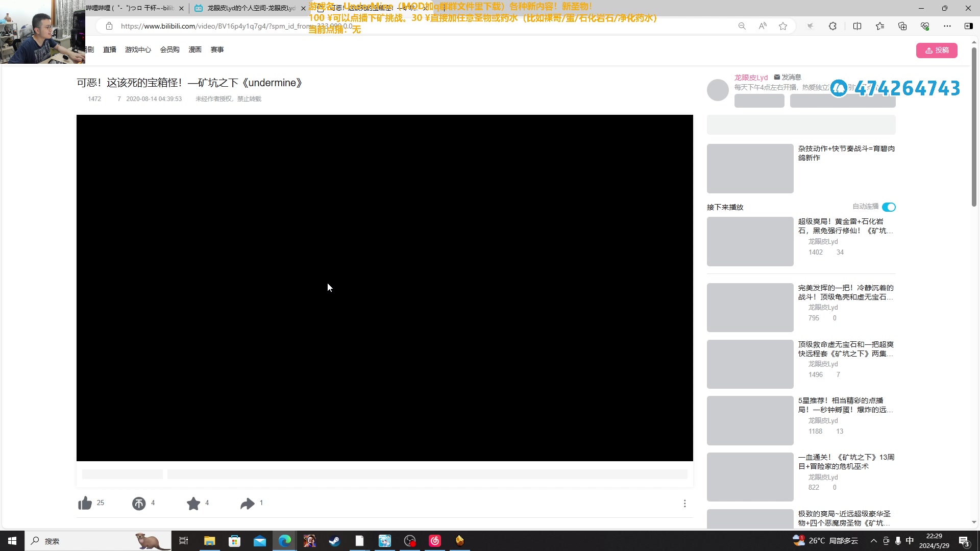Click the star favorite icon
980x551 pixels.
[x=193, y=504]
